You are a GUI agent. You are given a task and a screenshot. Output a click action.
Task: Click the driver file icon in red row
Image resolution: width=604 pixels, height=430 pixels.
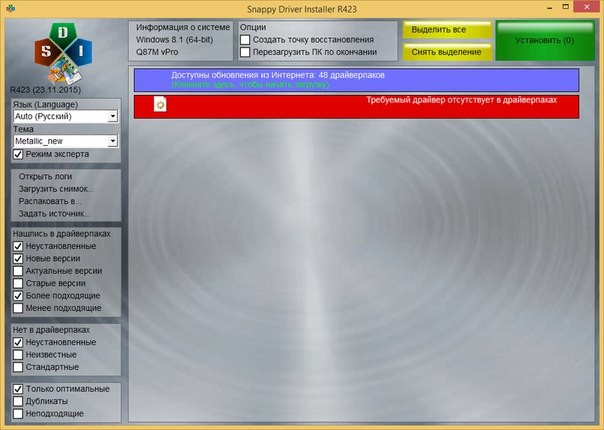coord(160,104)
